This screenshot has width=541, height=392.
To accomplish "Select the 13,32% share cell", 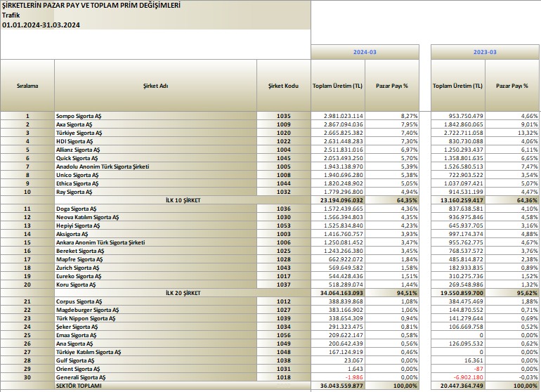I will click(x=512, y=133).
